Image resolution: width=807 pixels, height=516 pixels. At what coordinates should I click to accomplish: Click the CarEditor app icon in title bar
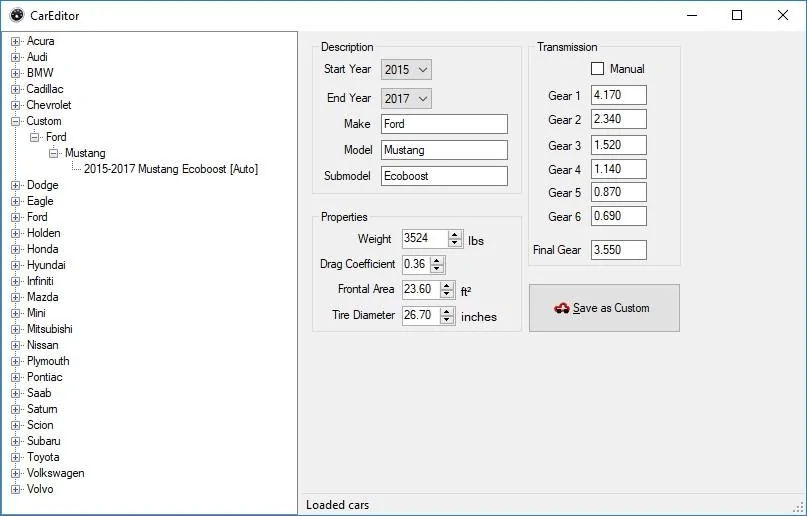[x=16, y=15]
